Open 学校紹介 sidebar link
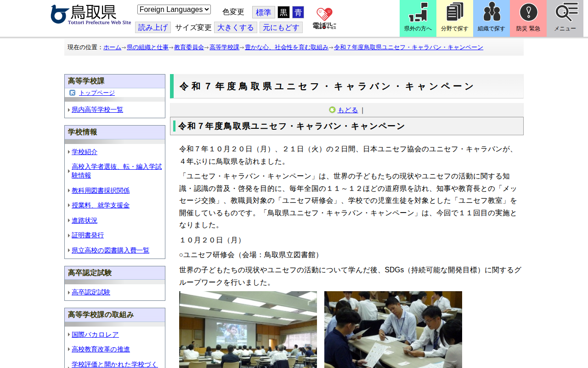The image size is (588, 368). [x=85, y=152]
